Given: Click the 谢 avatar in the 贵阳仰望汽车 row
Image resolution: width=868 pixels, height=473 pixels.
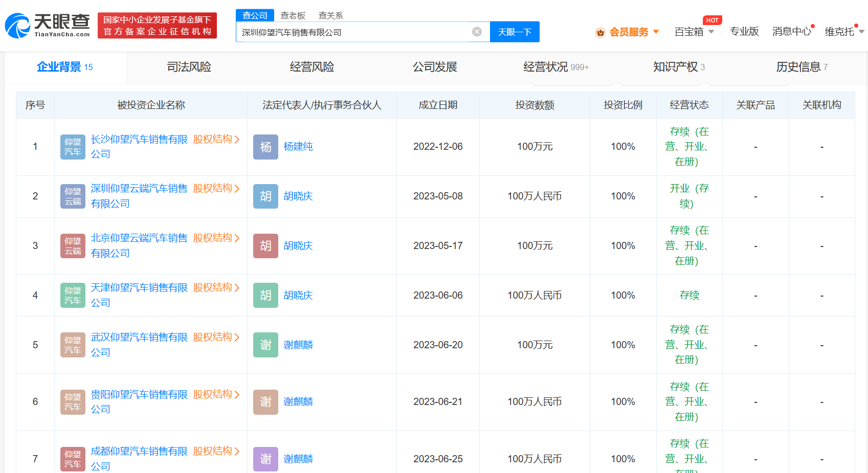Looking at the screenshot, I should [x=265, y=402].
